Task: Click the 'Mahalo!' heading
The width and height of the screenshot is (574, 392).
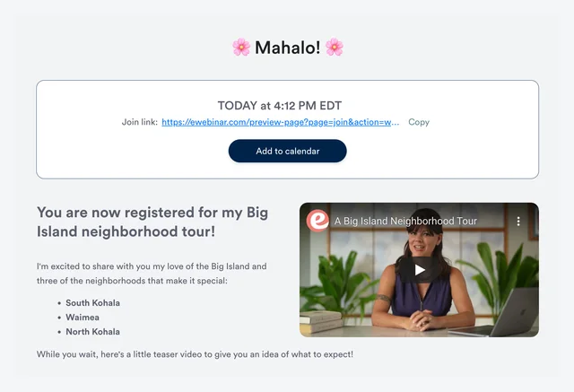Action: click(287, 48)
